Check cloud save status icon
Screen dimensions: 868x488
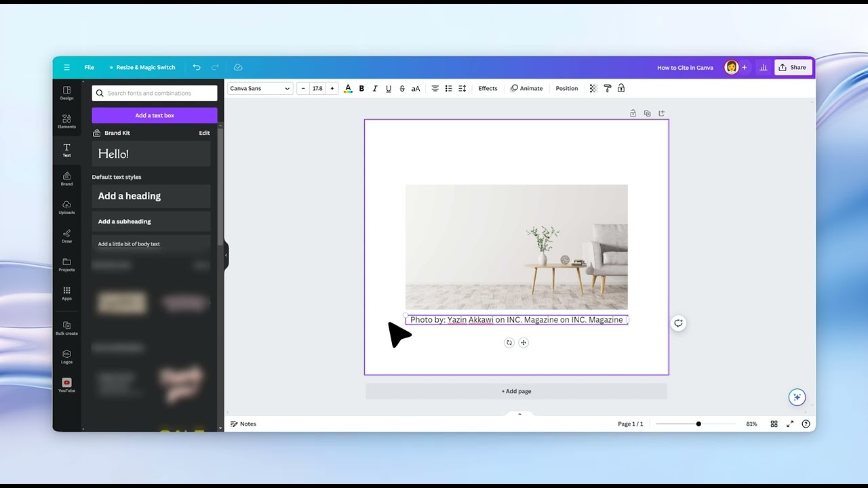pyautogui.click(x=238, y=67)
